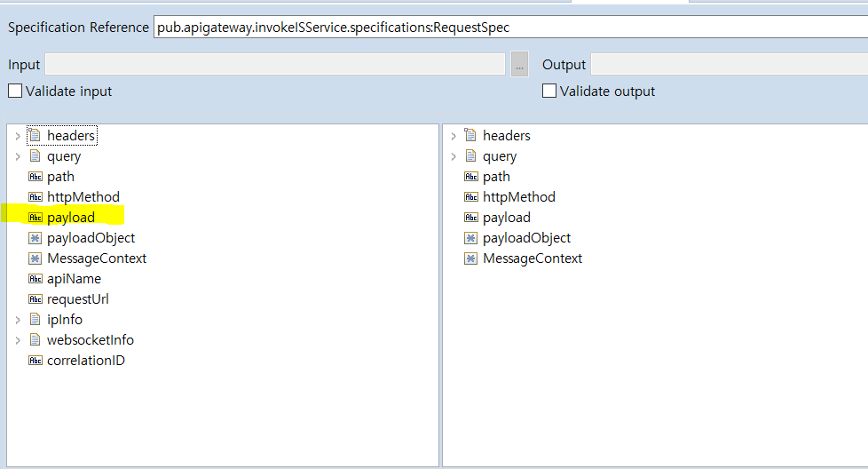Click the payloadObject icon in left panel
The height and width of the screenshot is (469, 868).
tap(36, 238)
